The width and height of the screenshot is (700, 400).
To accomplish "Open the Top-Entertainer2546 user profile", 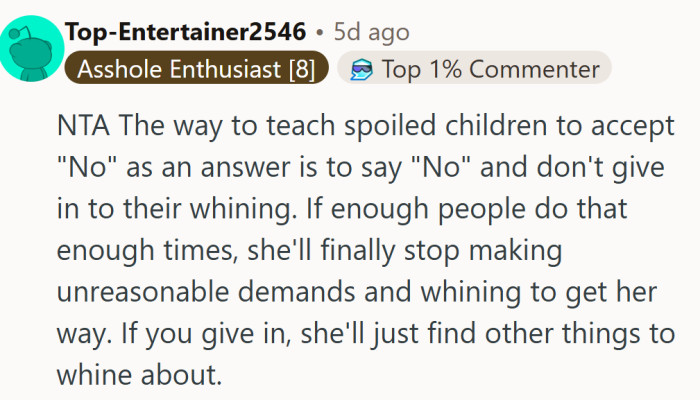I will (x=185, y=32).
